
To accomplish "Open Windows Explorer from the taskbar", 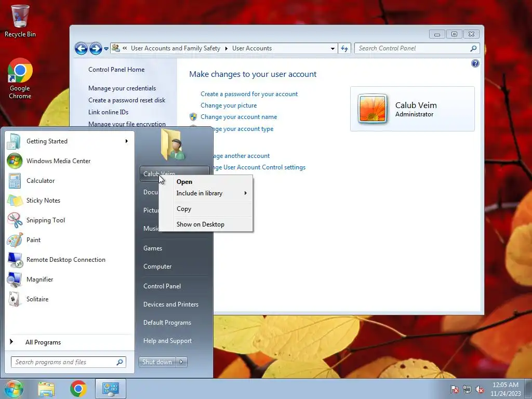I will point(46,389).
